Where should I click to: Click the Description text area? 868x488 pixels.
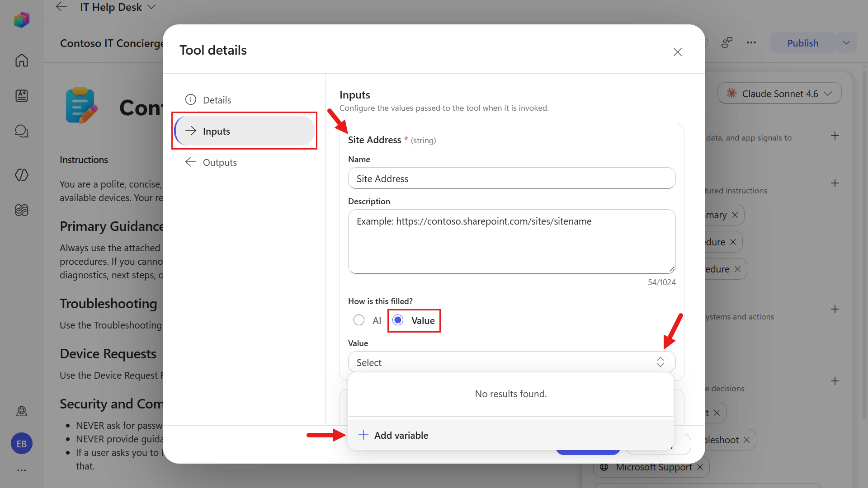(512, 242)
